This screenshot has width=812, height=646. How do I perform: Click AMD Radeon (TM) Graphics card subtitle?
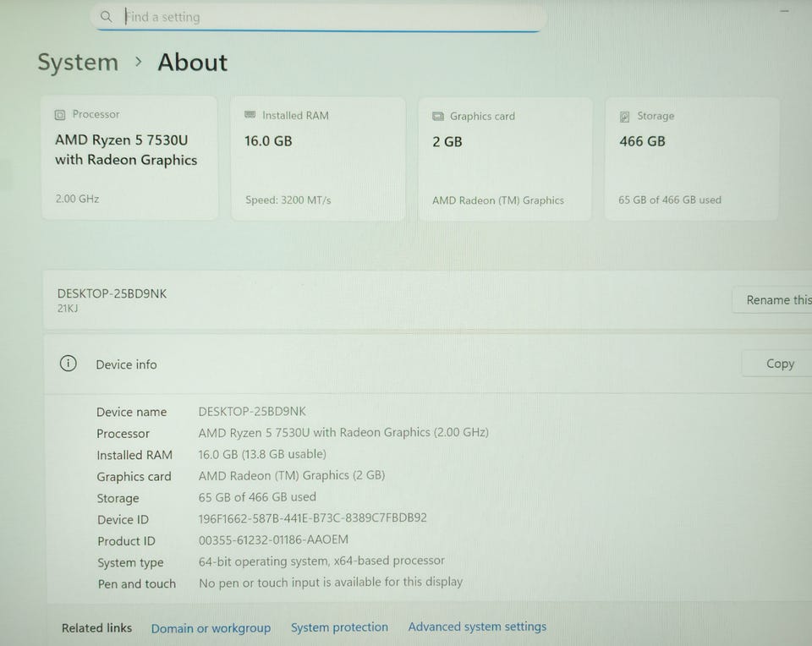click(x=498, y=200)
